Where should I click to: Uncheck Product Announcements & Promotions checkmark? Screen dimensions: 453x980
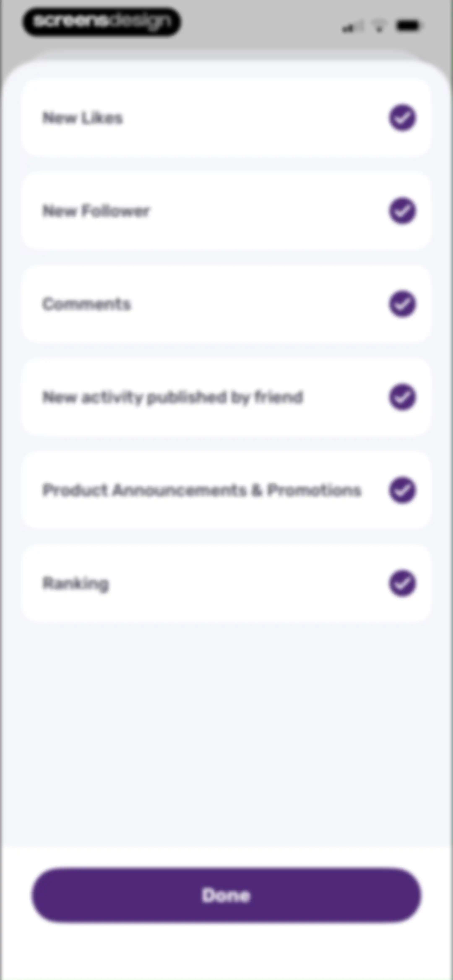402,490
